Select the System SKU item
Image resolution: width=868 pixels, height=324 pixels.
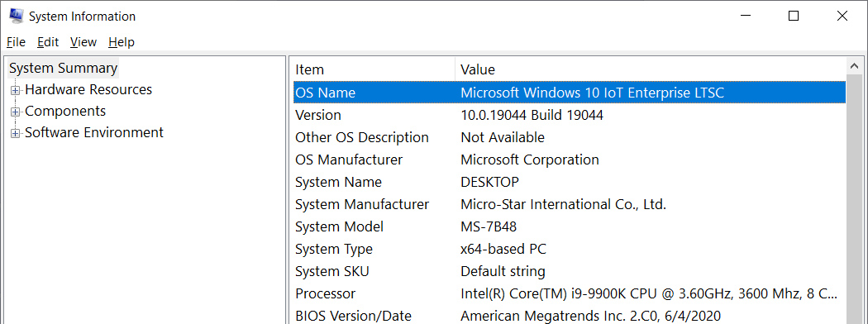332,271
